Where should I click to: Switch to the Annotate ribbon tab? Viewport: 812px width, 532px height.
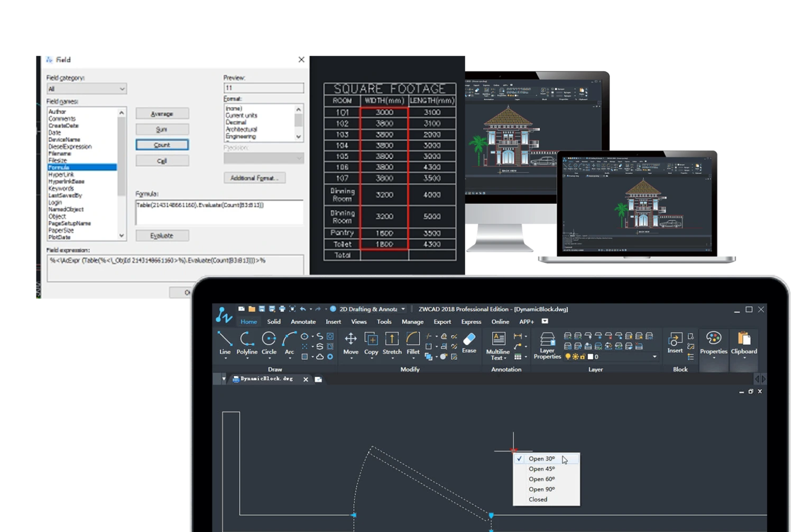click(303, 322)
